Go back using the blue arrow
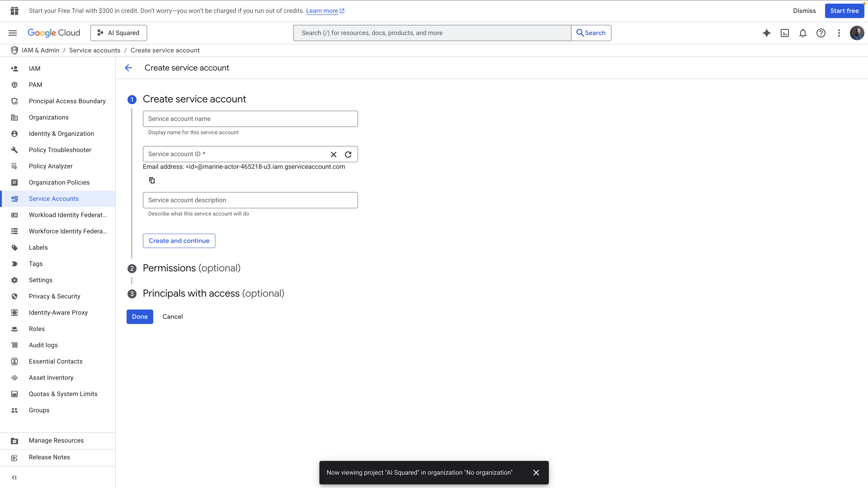 click(x=128, y=68)
